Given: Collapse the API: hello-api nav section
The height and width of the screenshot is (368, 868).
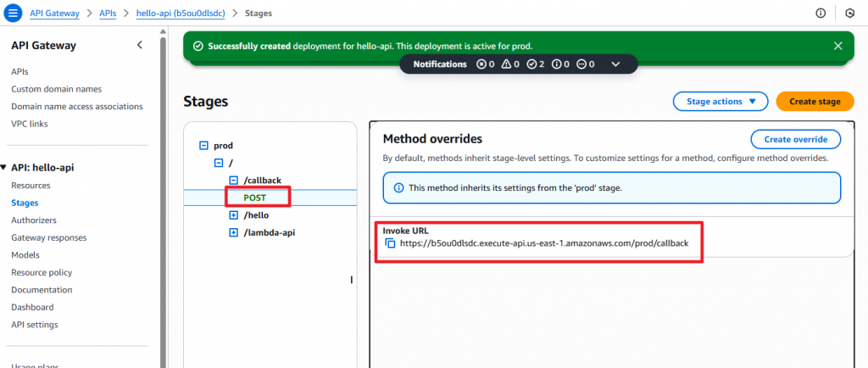Looking at the screenshot, I should pos(3,167).
